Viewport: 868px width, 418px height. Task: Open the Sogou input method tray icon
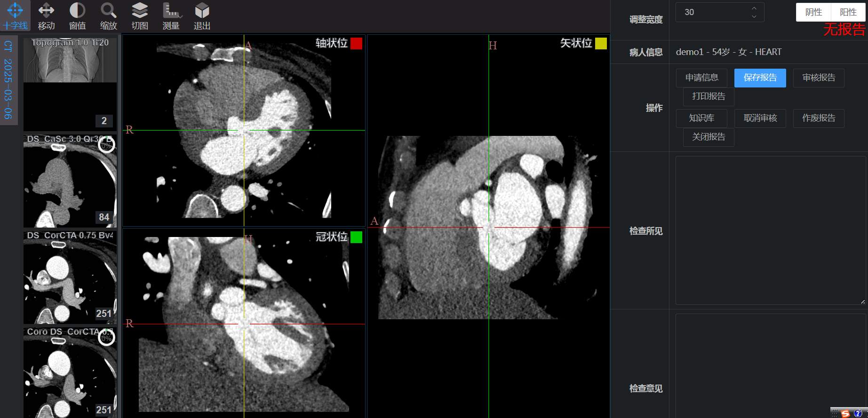[845, 413]
